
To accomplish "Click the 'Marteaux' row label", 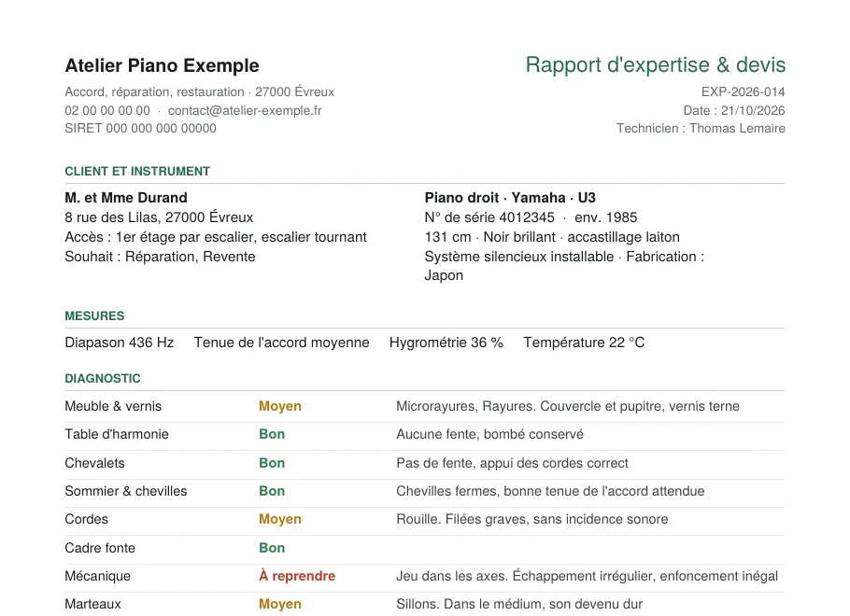I will point(92,605).
